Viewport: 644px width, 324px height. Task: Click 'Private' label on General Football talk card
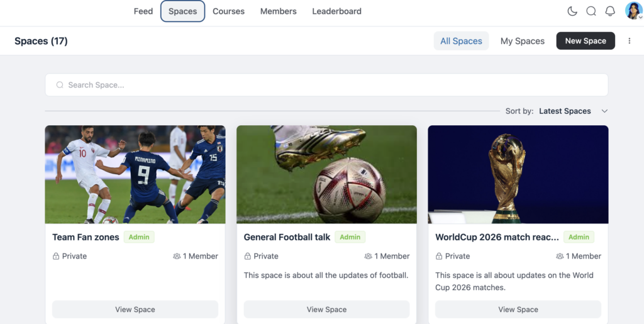click(266, 256)
